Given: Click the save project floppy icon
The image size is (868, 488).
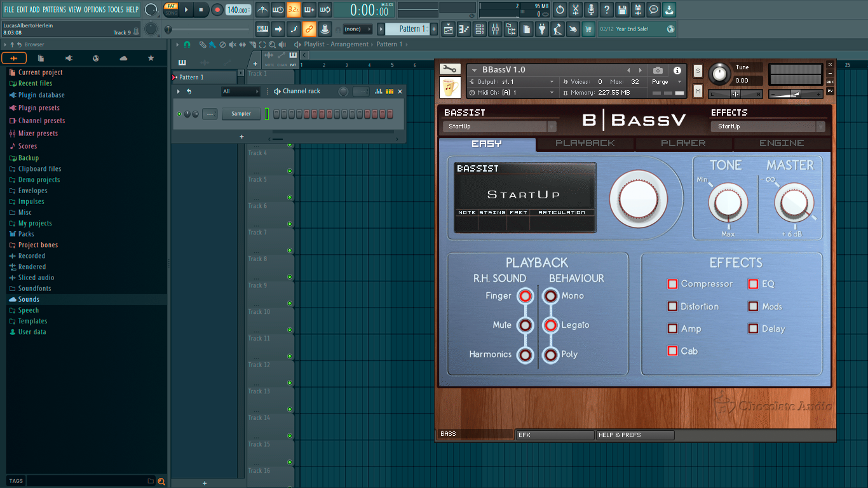Looking at the screenshot, I should 622,10.
